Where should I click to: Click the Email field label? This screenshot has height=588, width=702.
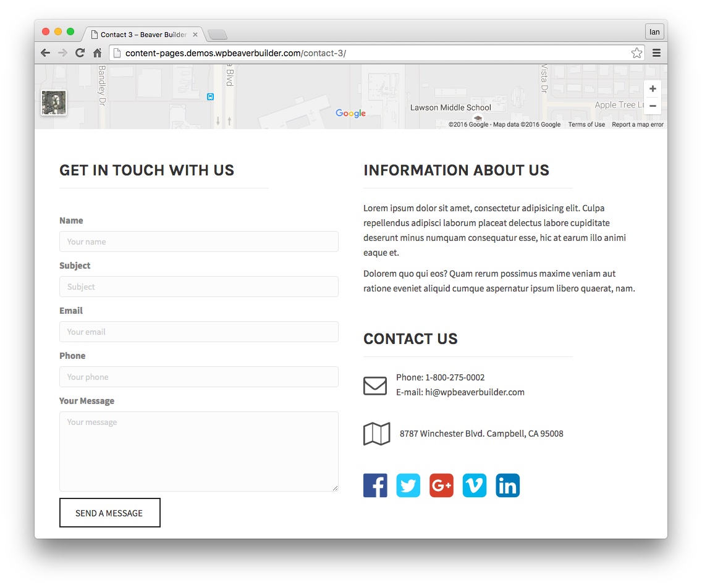(71, 311)
